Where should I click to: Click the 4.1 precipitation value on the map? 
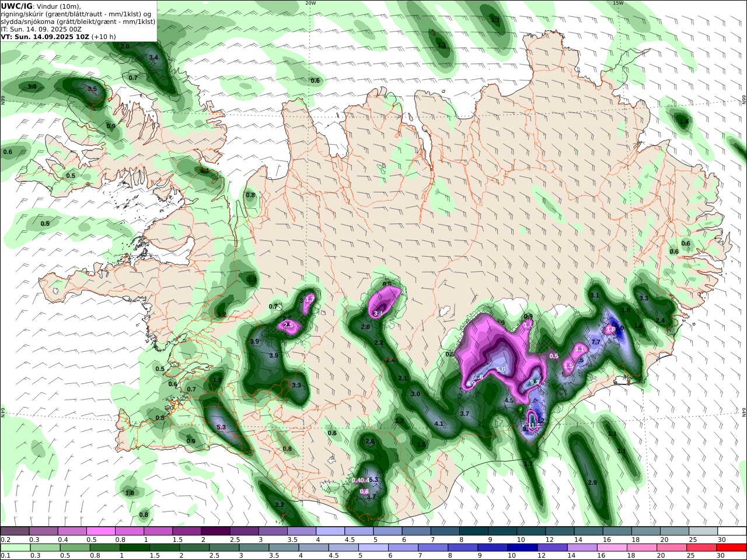pyautogui.click(x=439, y=424)
